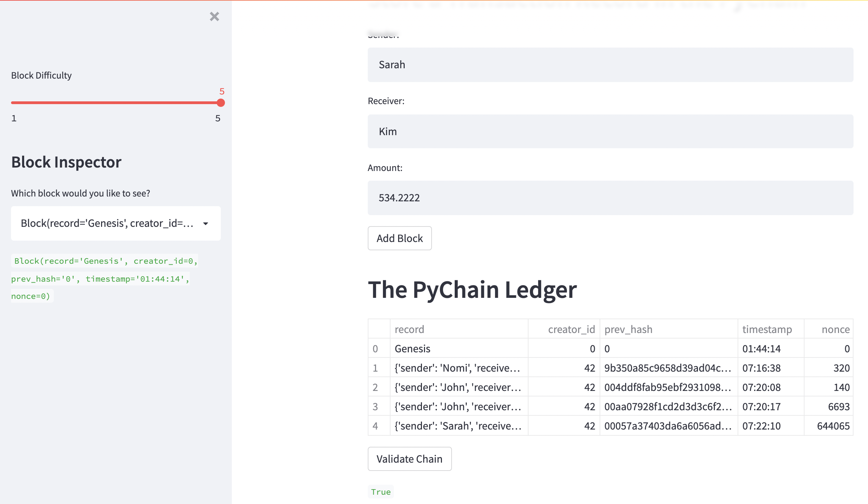The width and height of the screenshot is (868, 504).
Task: Click the nonce cell 644065
Action: 828,426
